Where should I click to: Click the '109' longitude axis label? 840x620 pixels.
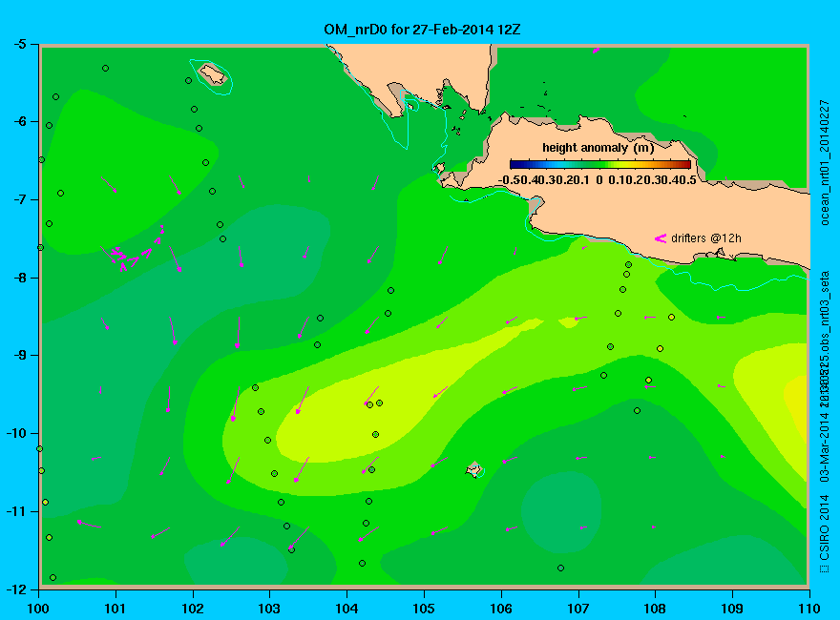[x=732, y=609]
